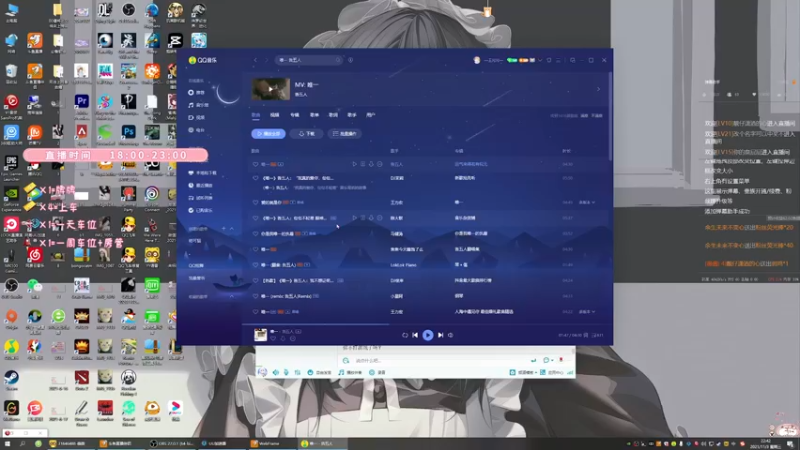Open the first song's artist link
This screenshot has width=800, height=450.
[x=396, y=164]
